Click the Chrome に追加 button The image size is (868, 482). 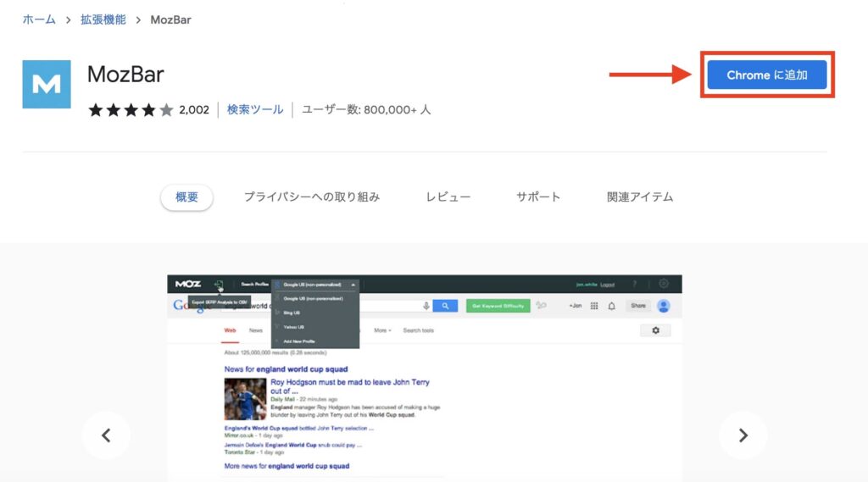766,75
